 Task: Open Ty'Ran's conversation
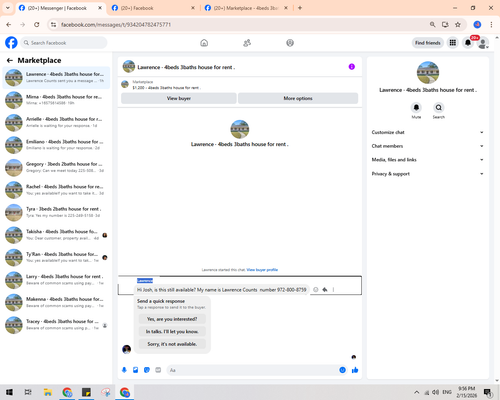56,257
